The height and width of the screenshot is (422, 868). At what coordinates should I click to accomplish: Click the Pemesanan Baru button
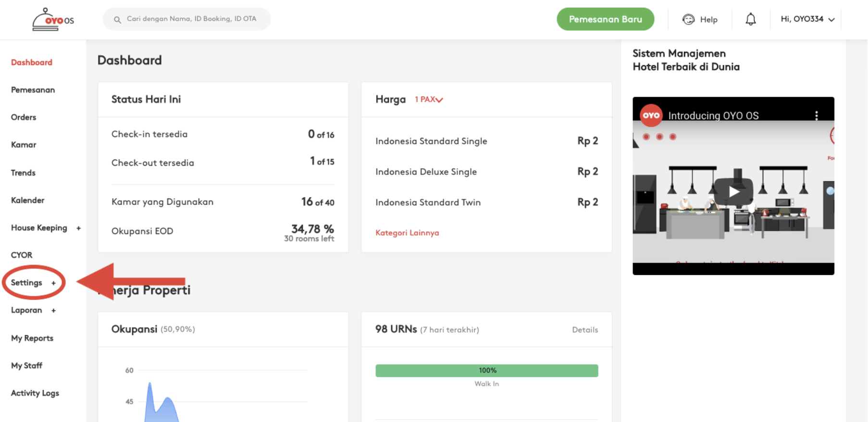(x=606, y=19)
